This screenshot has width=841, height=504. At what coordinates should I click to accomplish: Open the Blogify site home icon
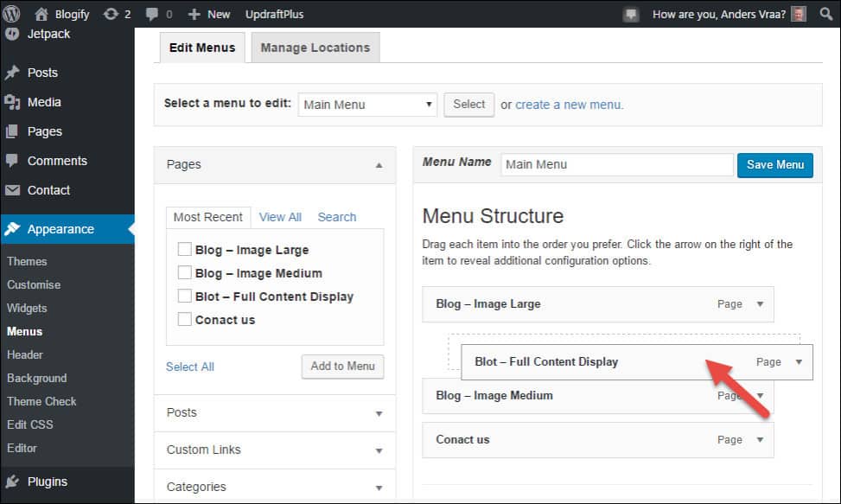[x=41, y=14]
